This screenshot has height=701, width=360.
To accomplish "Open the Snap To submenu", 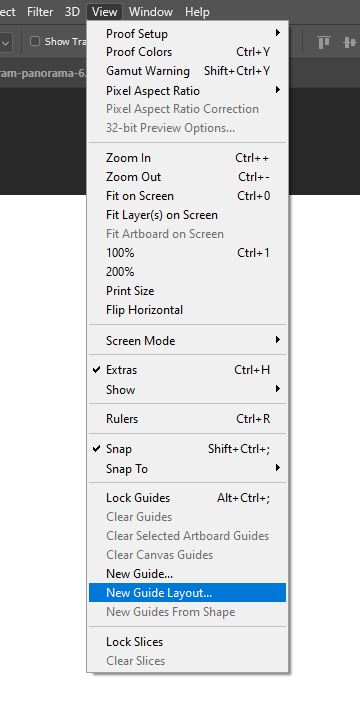I will click(187, 469).
